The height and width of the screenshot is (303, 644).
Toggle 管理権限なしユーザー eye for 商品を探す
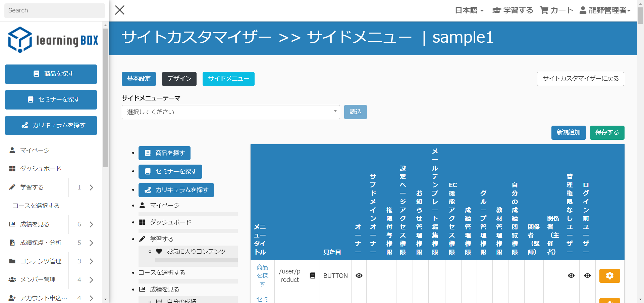pyautogui.click(x=571, y=276)
